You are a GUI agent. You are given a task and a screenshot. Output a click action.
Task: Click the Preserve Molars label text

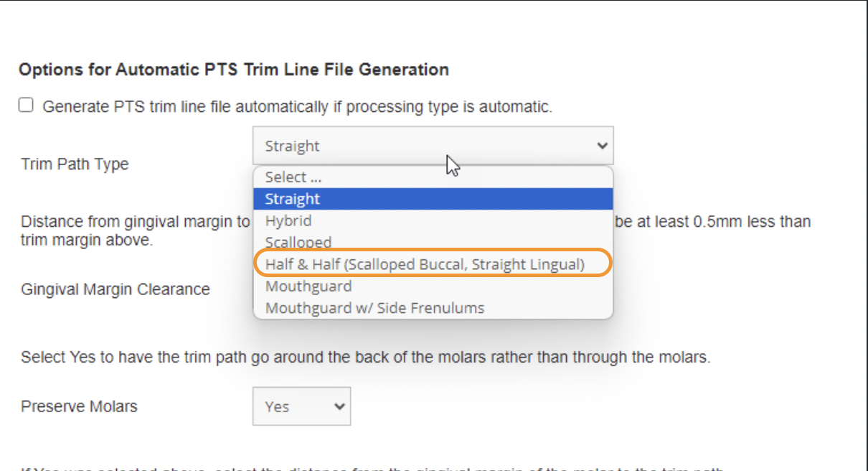(x=79, y=406)
